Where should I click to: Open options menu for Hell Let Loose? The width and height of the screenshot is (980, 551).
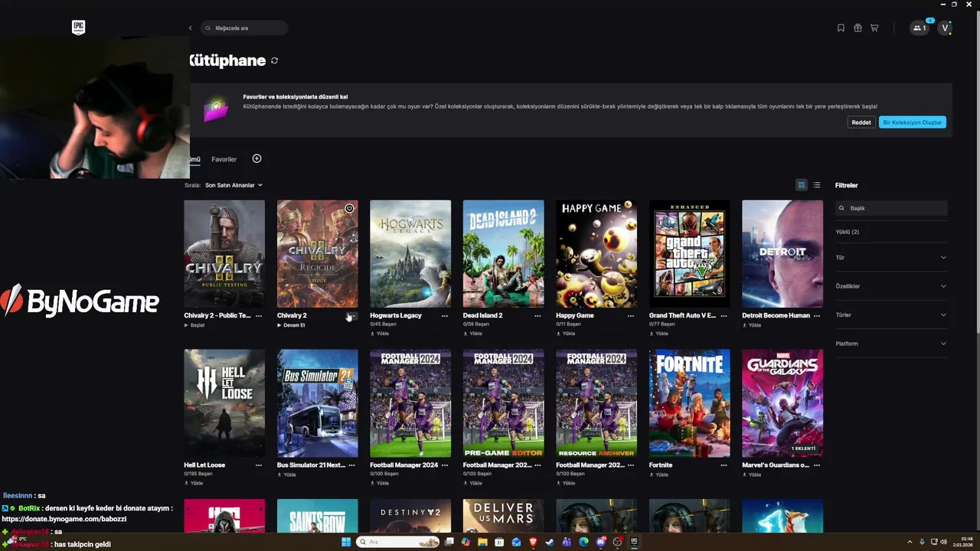pos(259,465)
